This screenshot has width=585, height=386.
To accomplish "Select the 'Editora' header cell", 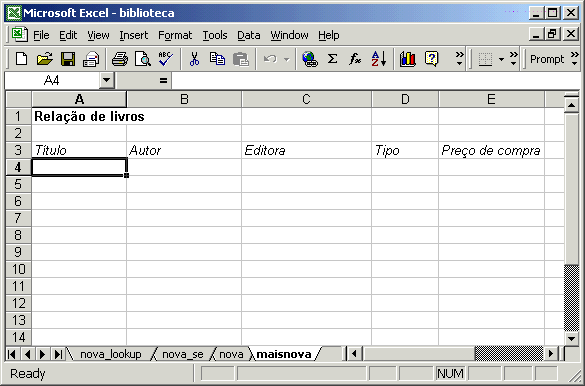I will tap(306, 150).
